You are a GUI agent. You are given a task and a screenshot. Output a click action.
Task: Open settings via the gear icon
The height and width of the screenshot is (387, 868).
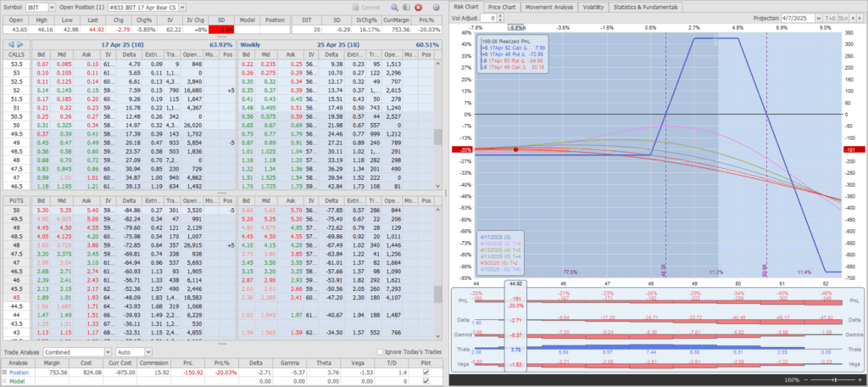(x=436, y=7)
